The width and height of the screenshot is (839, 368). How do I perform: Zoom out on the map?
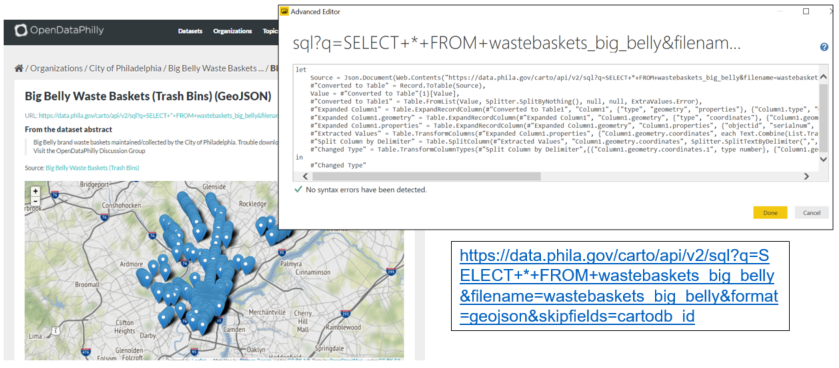(x=35, y=201)
